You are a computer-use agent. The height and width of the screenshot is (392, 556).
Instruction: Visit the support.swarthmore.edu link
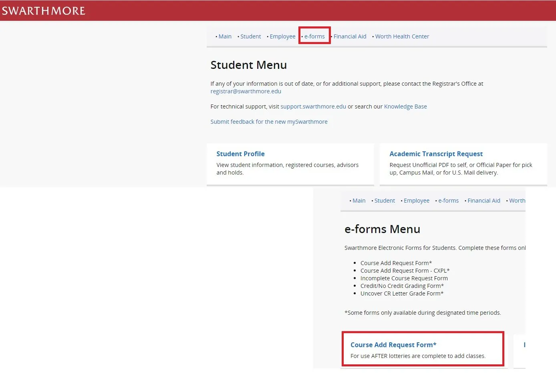313,107
